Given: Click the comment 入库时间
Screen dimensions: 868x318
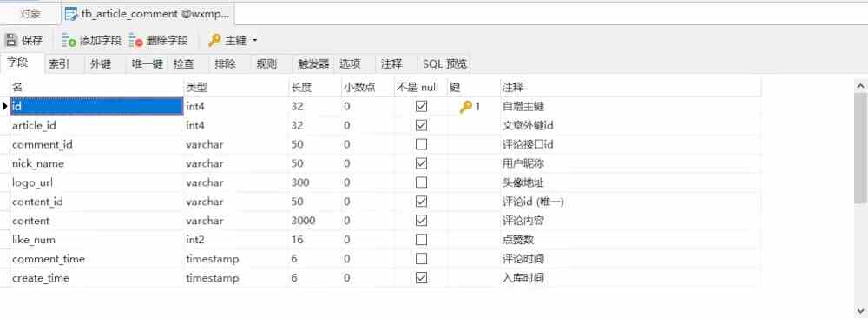Looking at the screenshot, I should point(523,277).
